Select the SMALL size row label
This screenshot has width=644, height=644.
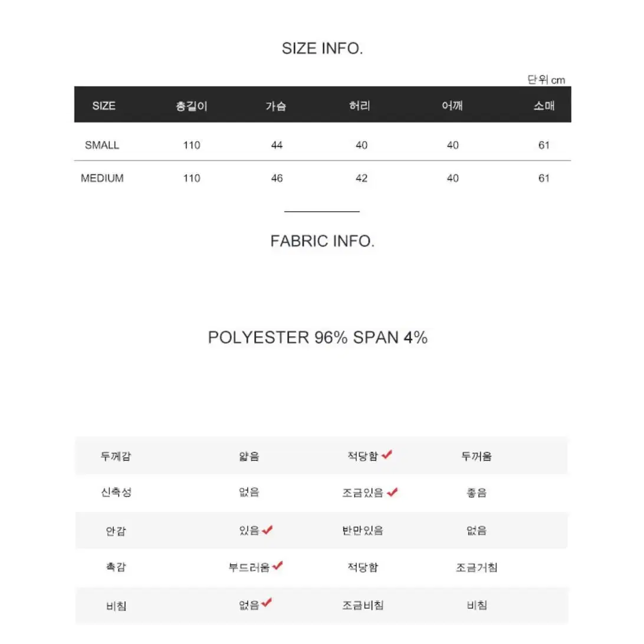102,145
